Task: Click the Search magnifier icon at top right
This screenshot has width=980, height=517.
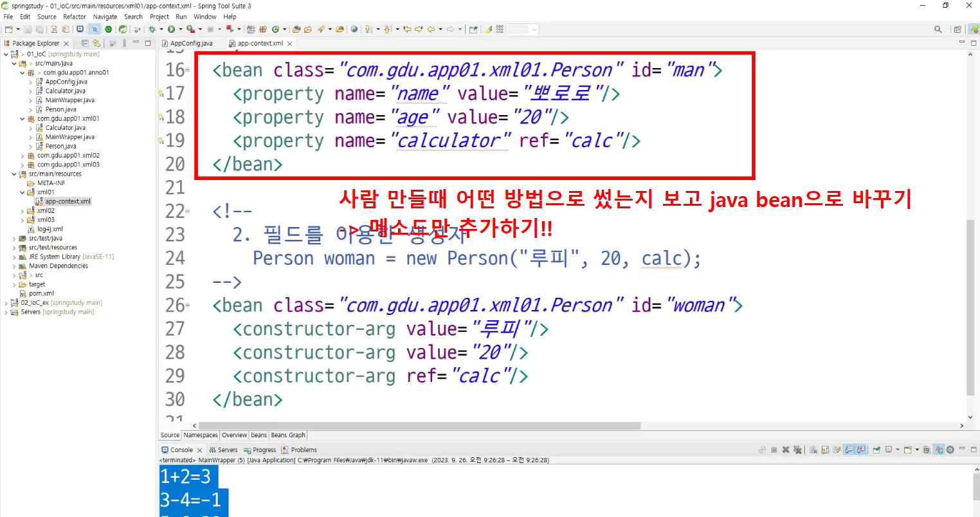Action: pos(938,29)
